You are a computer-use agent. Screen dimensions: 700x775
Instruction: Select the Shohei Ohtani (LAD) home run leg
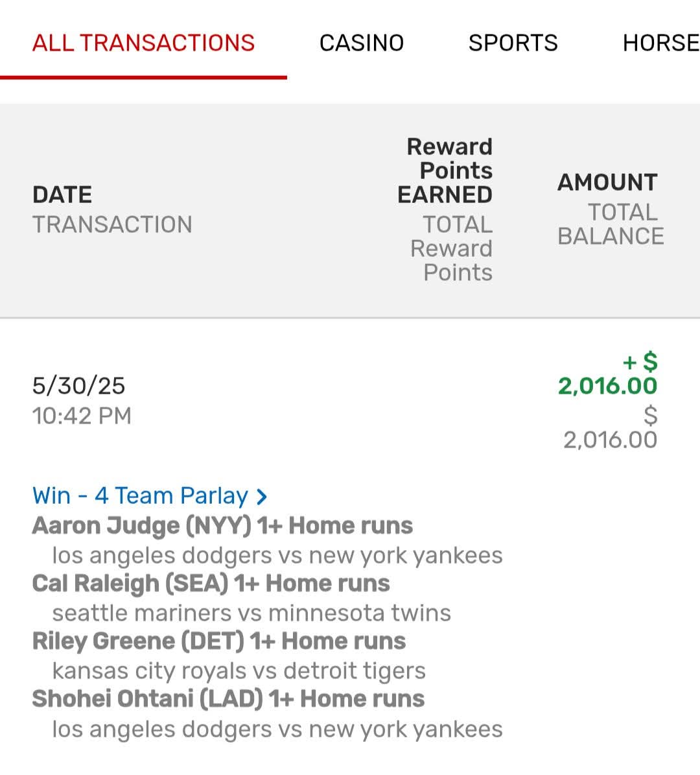pos(228,698)
